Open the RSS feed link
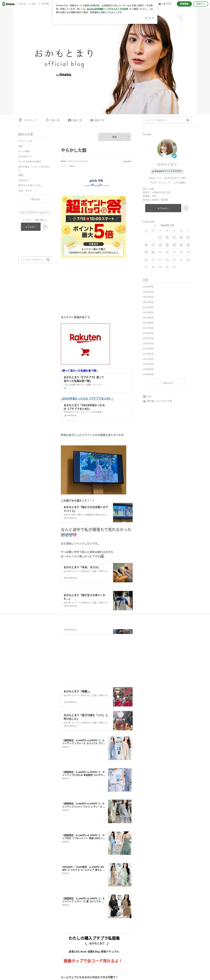This screenshot has height=980, width=210. point(147,396)
